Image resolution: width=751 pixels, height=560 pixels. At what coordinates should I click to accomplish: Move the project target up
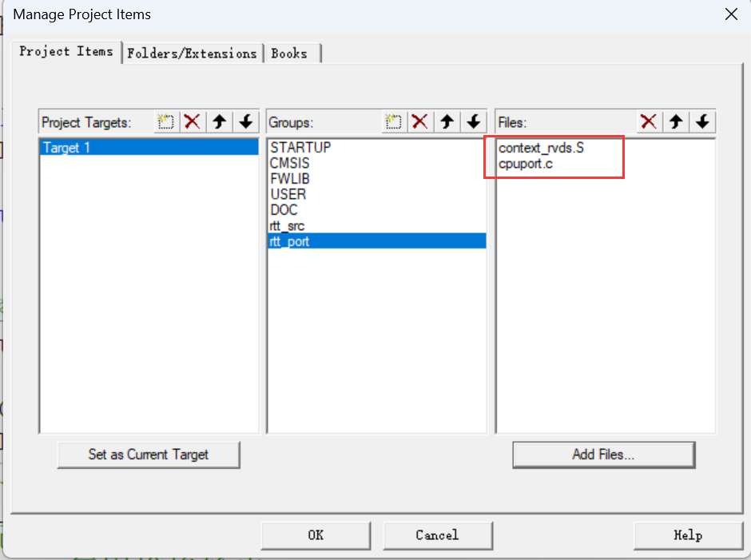220,121
